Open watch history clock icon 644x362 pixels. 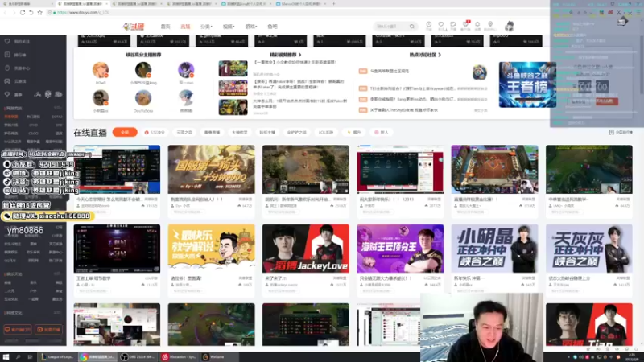pyautogui.click(x=428, y=26)
